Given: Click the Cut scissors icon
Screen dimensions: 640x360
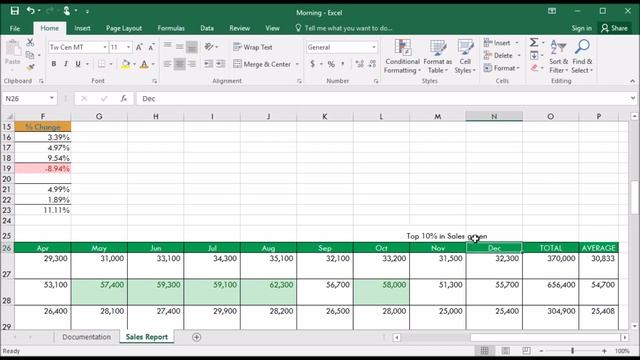Looking at the screenshot, I should (x=30, y=42).
